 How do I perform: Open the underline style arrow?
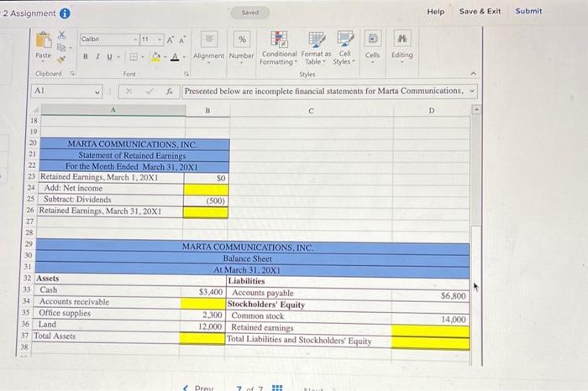(x=118, y=57)
